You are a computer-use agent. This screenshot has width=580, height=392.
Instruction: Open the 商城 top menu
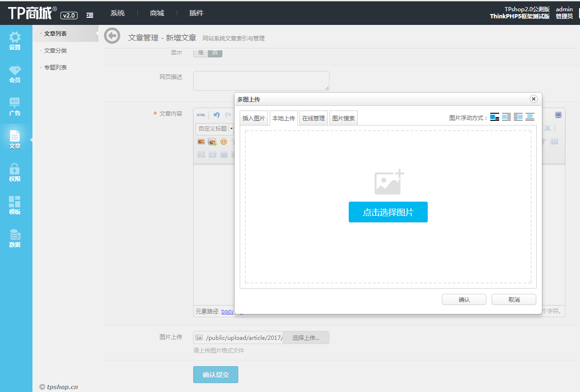[x=157, y=13]
